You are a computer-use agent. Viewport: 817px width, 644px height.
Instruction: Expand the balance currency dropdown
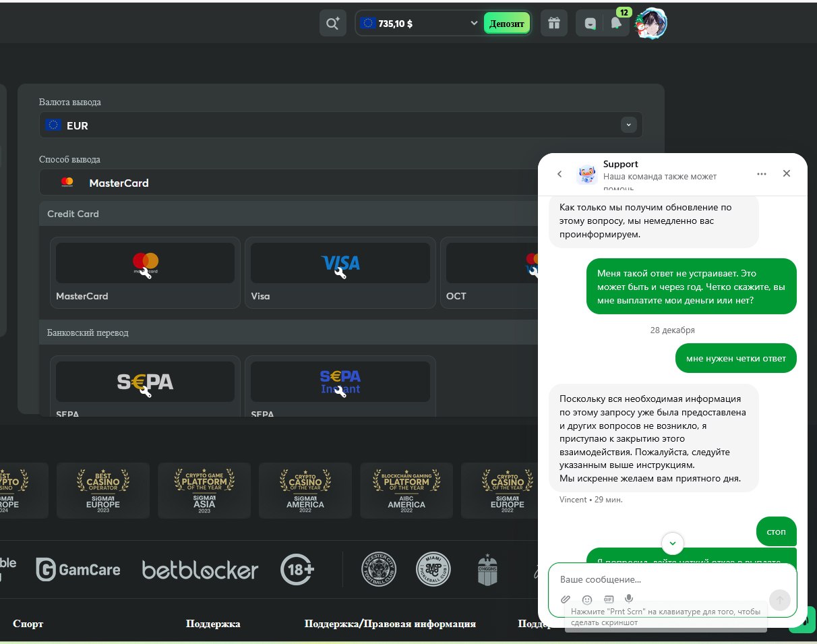point(473,24)
